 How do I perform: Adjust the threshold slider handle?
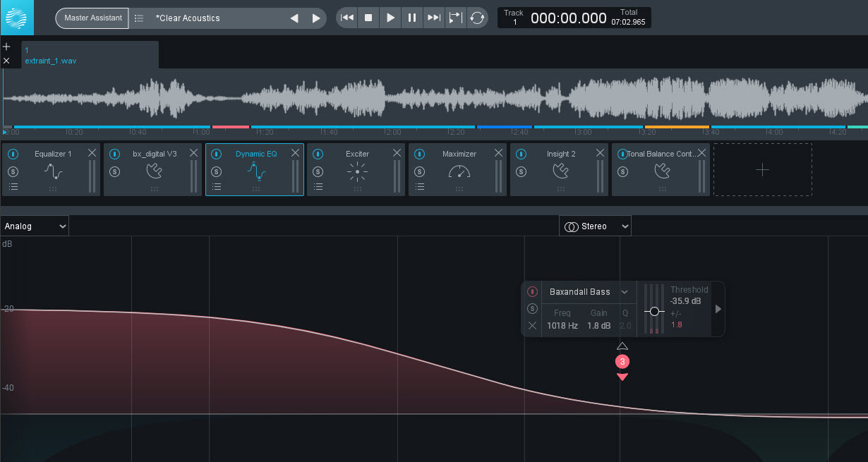coord(654,311)
